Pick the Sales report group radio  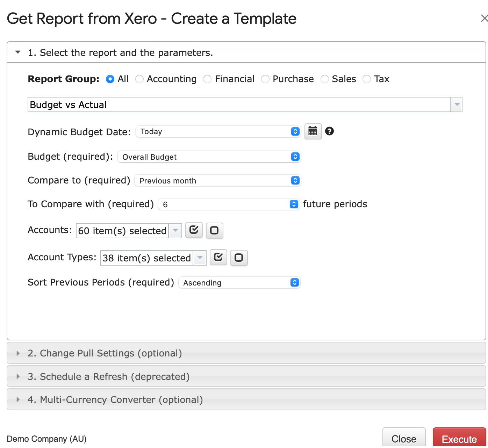[x=325, y=79]
